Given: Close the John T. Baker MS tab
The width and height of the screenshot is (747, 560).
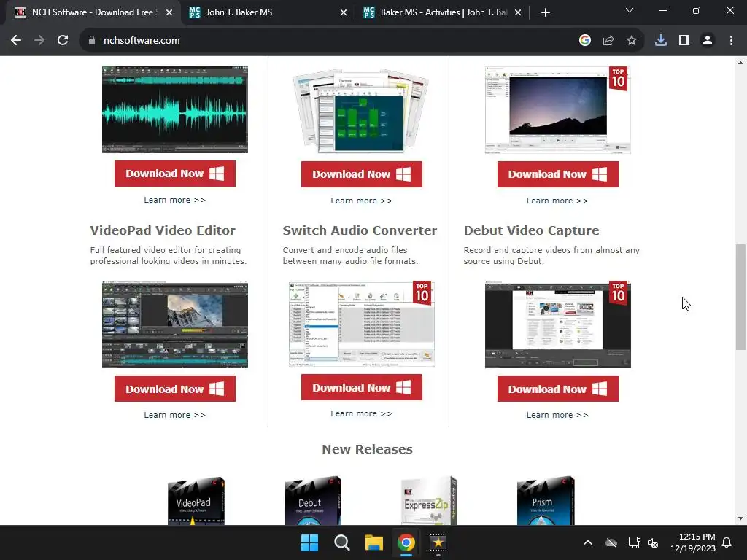Looking at the screenshot, I should click(344, 12).
